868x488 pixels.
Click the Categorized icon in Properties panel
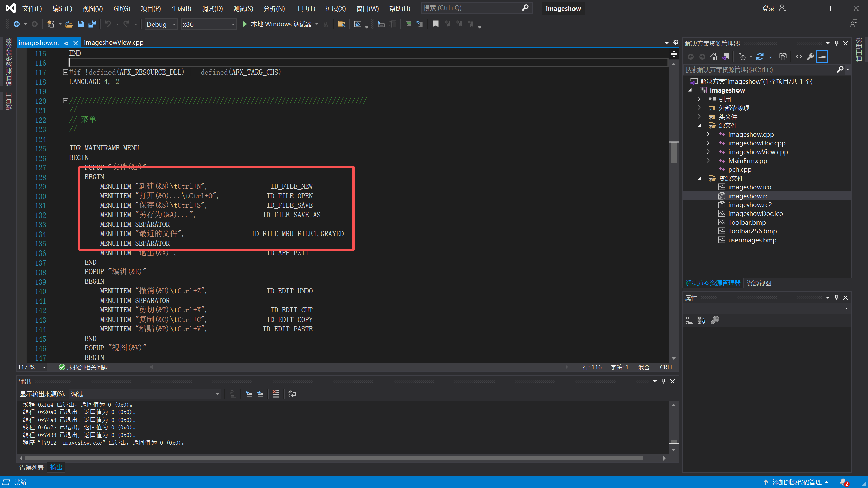click(x=689, y=320)
